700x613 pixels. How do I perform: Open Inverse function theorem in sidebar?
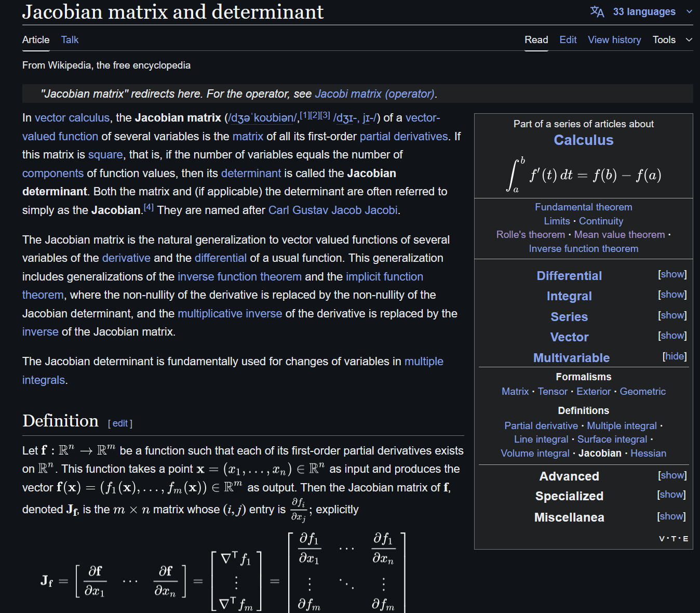coord(584,248)
